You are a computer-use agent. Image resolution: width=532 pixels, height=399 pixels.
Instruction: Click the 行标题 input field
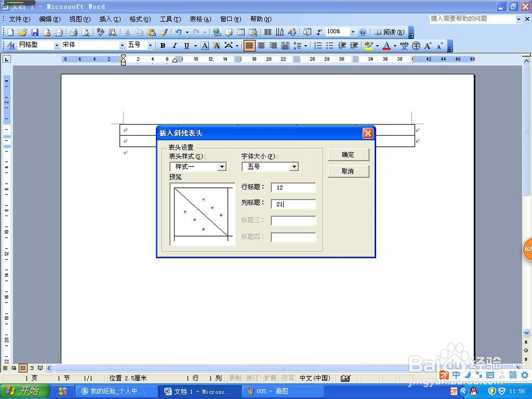(x=294, y=187)
